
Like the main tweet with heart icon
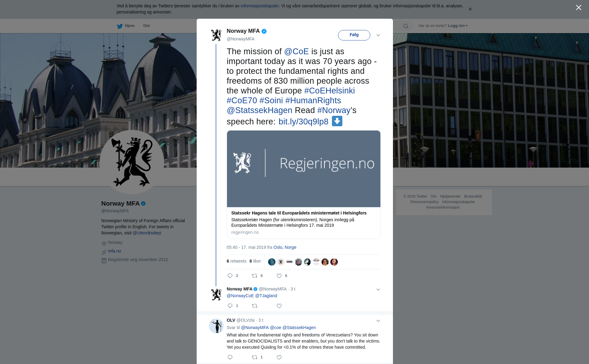click(279, 276)
